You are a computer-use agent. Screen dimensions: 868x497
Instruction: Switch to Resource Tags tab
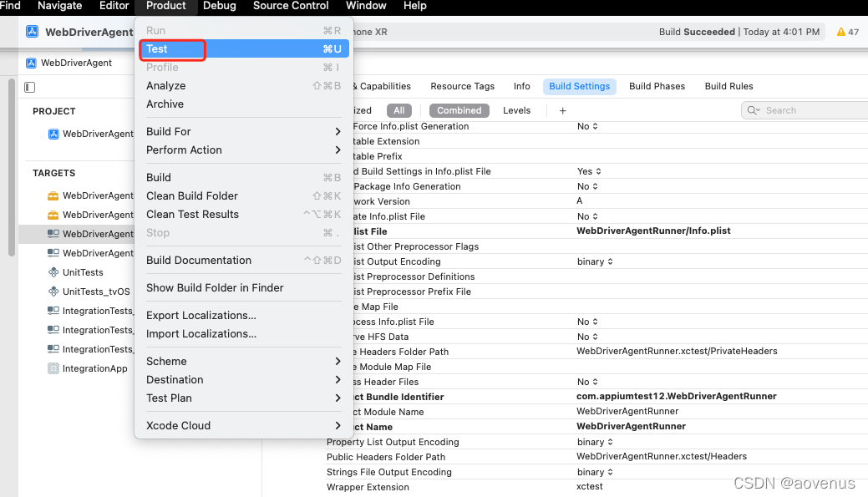(462, 86)
